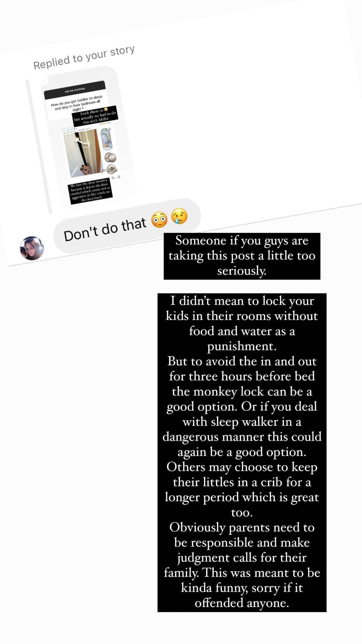Tap the "Replied to your story" label
This screenshot has height=644, width=362.
pyautogui.click(x=84, y=57)
